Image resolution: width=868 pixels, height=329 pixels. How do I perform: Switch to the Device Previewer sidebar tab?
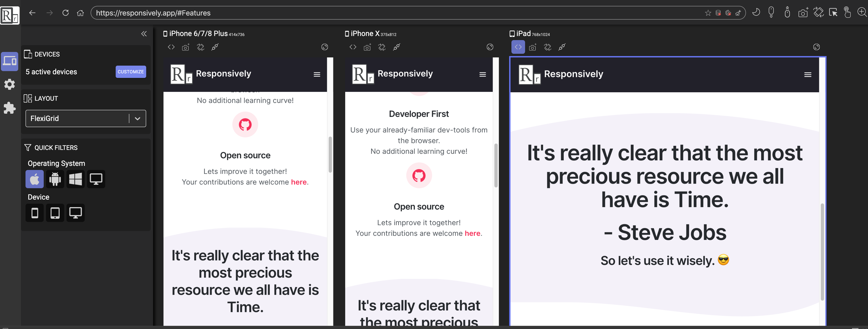point(10,61)
